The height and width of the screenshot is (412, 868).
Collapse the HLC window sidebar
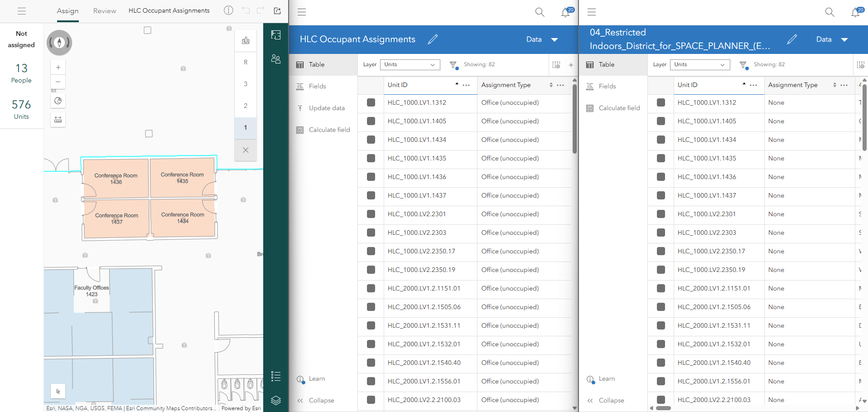(316, 401)
